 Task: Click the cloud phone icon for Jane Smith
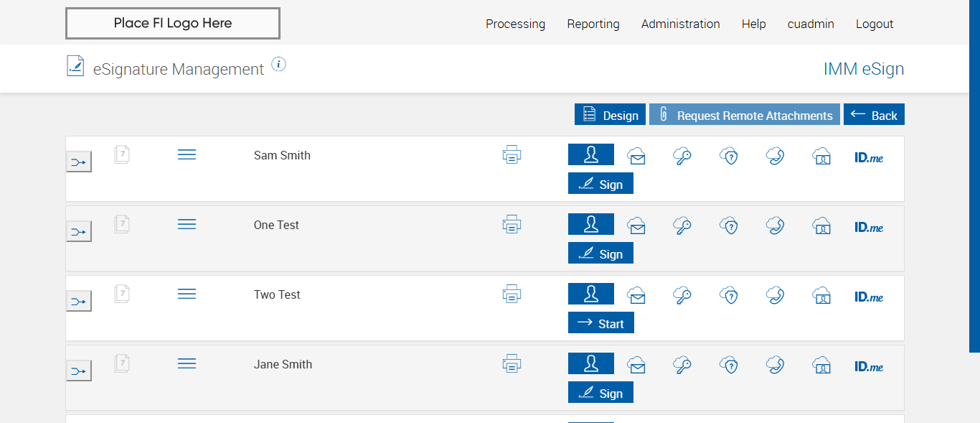[775, 365]
